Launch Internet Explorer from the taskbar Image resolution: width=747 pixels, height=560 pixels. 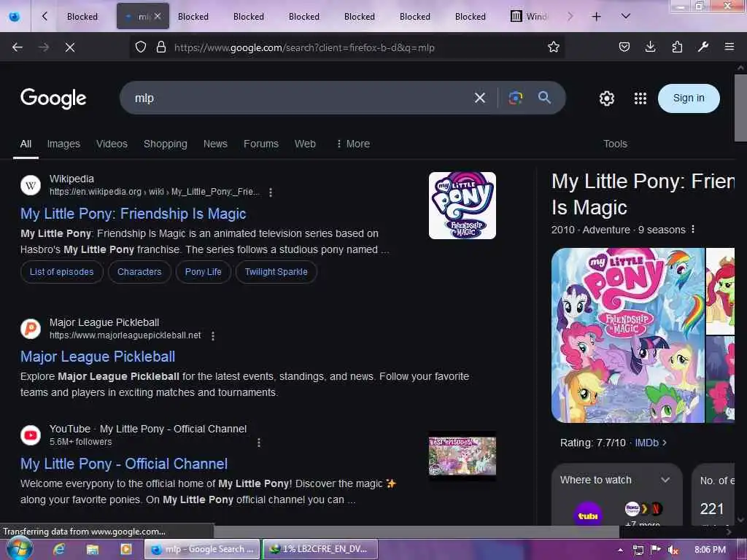point(59,550)
